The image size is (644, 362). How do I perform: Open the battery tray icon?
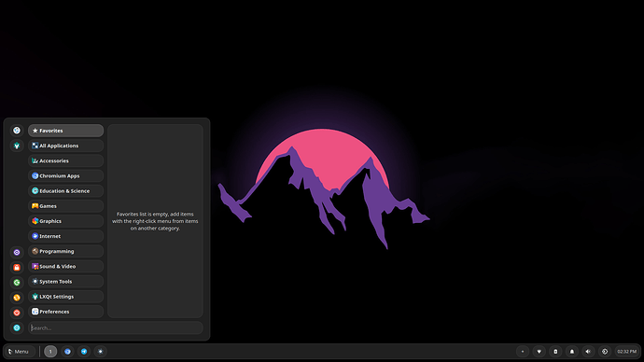click(x=555, y=352)
